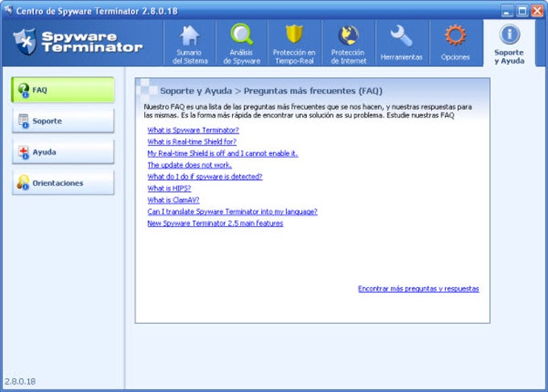
Task: Click the Soporte y Ayuda info icon
Action: pyautogui.click(x=509, y=34)
